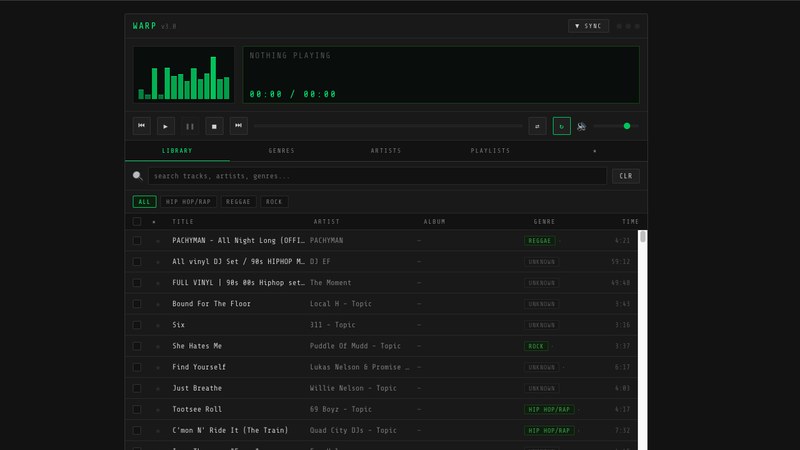Filter by ROCK genre chip
800x450 pixels.
coord(274,202)
